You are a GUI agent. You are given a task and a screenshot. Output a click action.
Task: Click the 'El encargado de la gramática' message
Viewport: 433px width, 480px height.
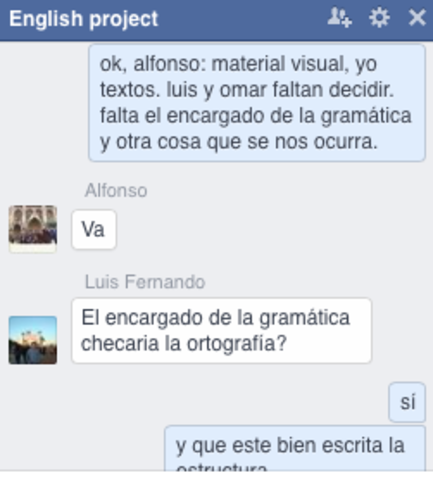[x=222, y=331]
